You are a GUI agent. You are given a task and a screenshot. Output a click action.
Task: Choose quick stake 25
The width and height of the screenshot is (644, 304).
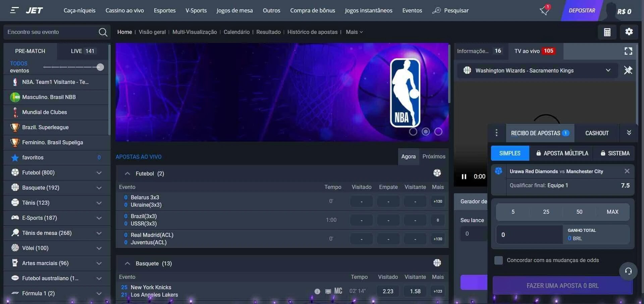[546, 212]
